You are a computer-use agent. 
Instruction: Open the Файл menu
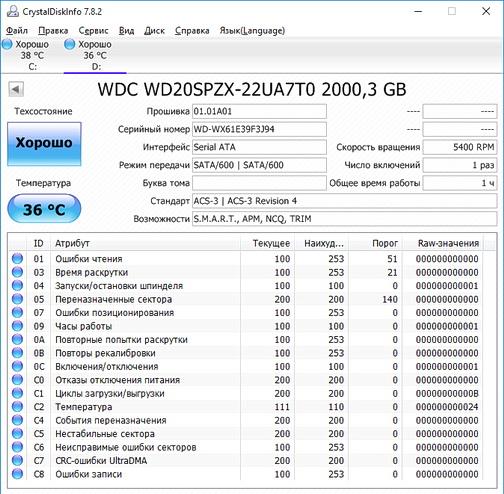[17, 31]
